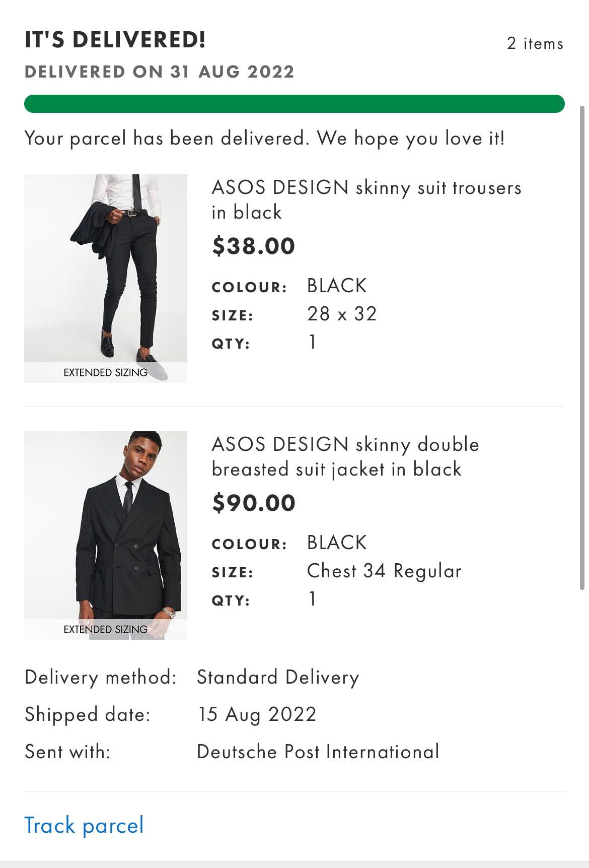Screen dimensions: 589x868
Task: Click the IT'S DELIVERED! heading
Action: [x=115, y=40]
